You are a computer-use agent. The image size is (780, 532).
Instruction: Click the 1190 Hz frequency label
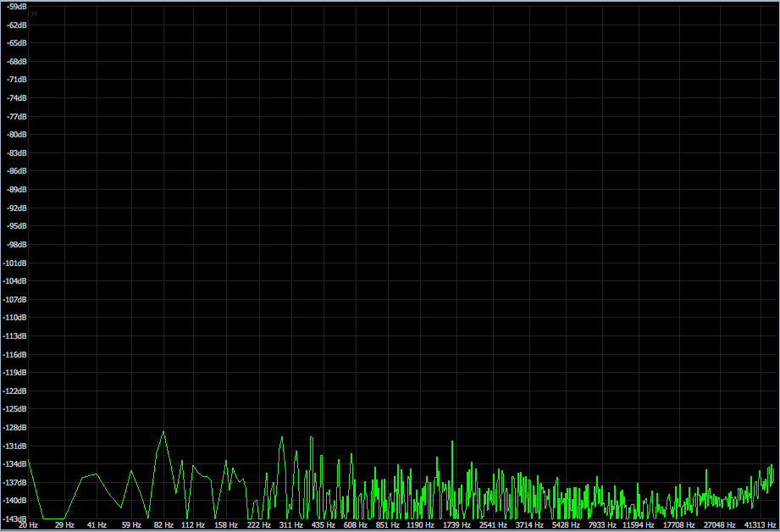pos(420,525)
